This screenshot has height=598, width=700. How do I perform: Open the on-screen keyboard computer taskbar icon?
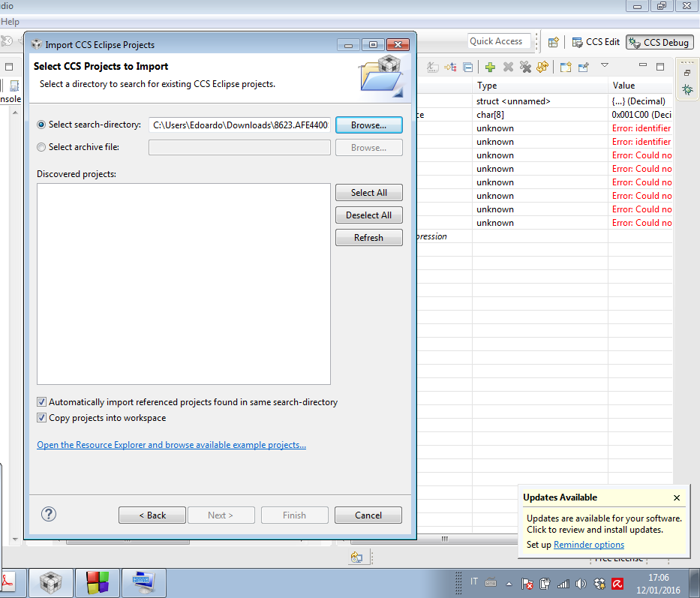pos(144,583)
